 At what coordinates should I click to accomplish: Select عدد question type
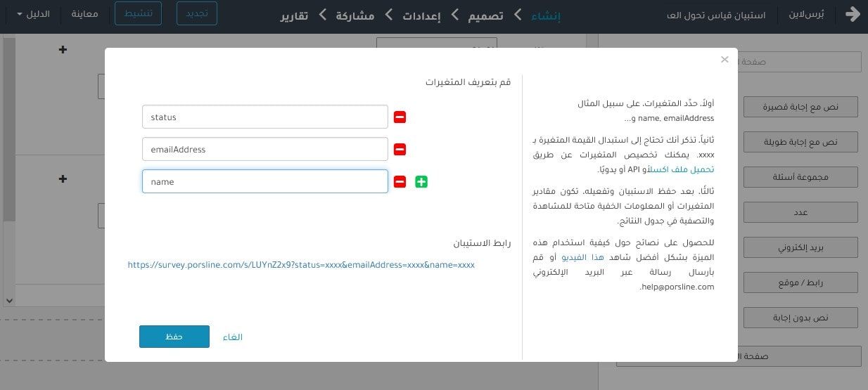[x=800, y=212]
